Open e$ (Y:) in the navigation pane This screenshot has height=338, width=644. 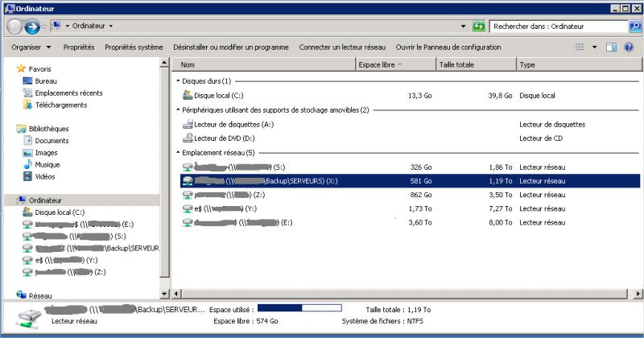click(66, 260)
